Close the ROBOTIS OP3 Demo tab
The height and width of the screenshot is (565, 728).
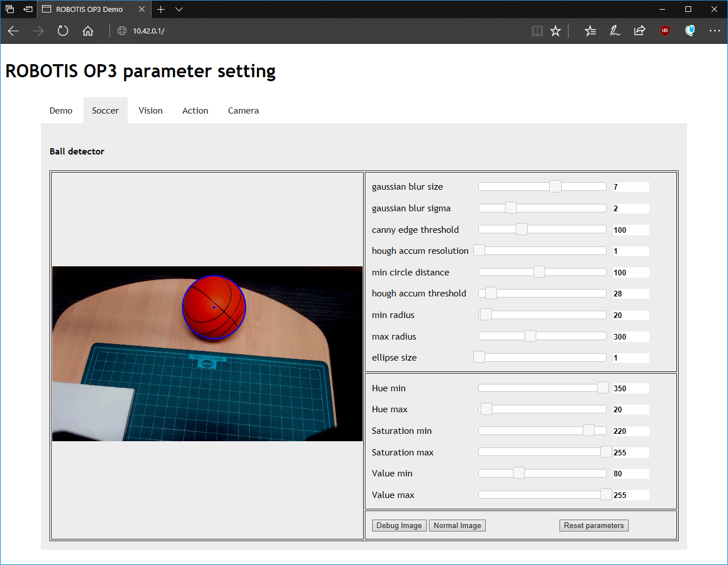[x=142, y=9]
